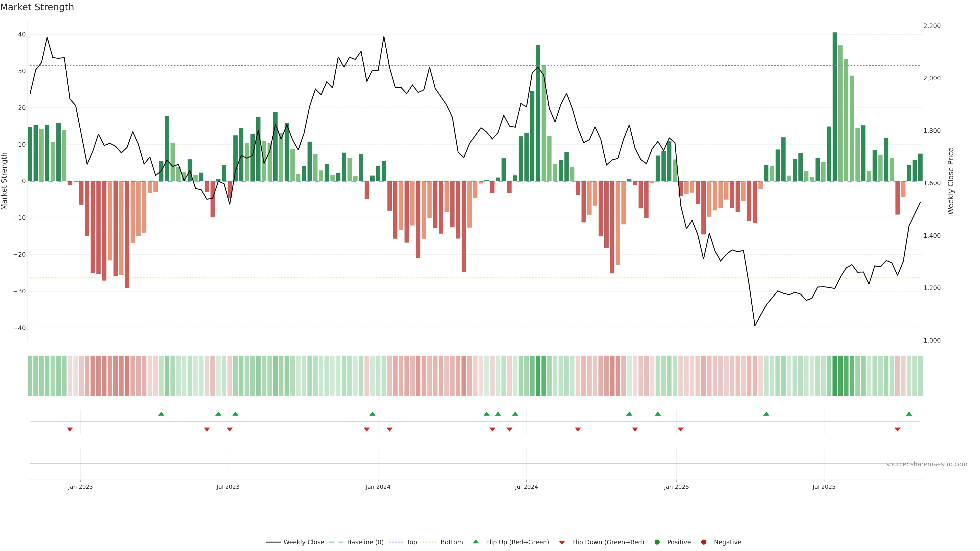Click the Jan 2023 x-axis label
The image size is (980, 551).
80,487
